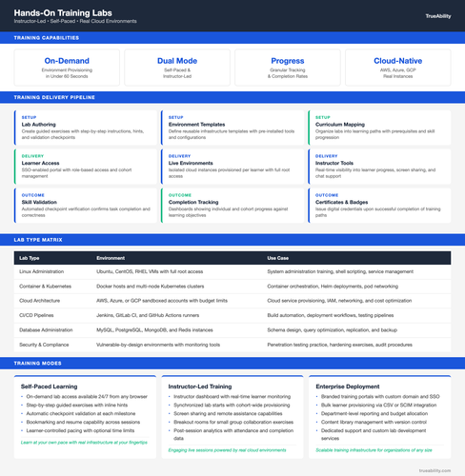Image resolution: width=465 pixels, height=476 pixels.
Task: Select the Dual Mode capability card
Action: pyautogui.click(x=177, y=68)
